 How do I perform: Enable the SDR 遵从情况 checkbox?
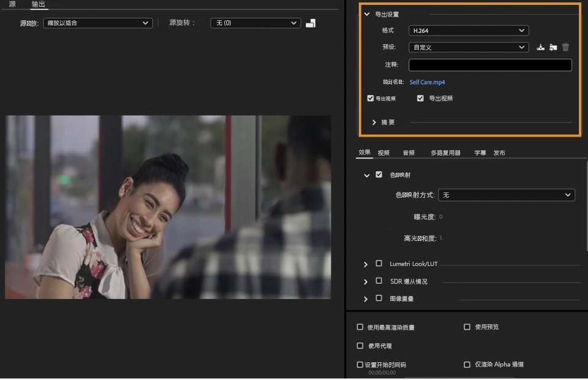click(379, 281)
